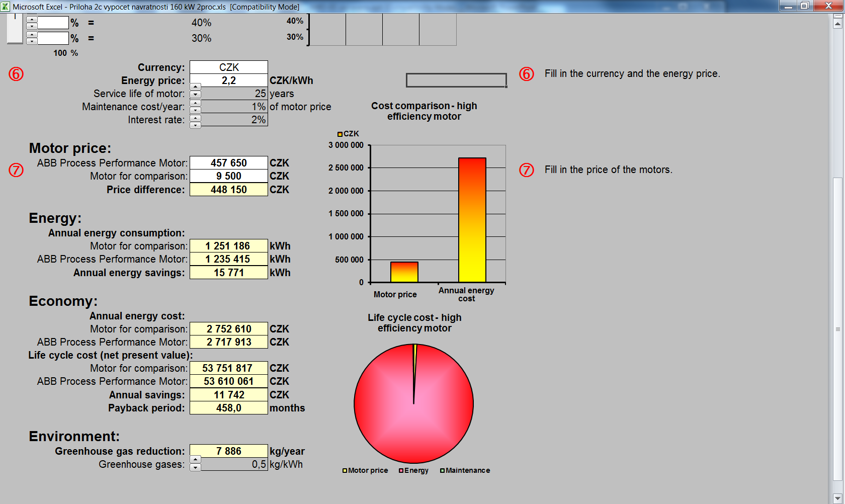Restore down the Excel window
Viewport: 845px width, 504px height.
(804, 6)
